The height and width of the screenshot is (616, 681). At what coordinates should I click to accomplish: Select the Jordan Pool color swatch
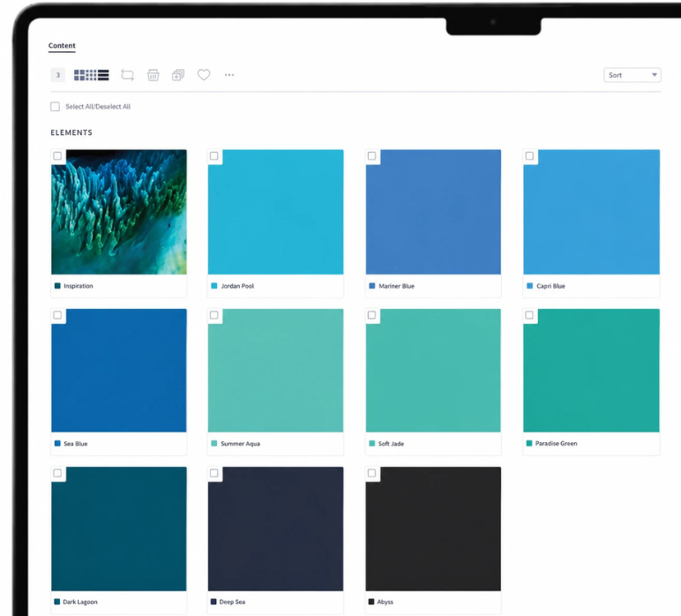(276, 212)
